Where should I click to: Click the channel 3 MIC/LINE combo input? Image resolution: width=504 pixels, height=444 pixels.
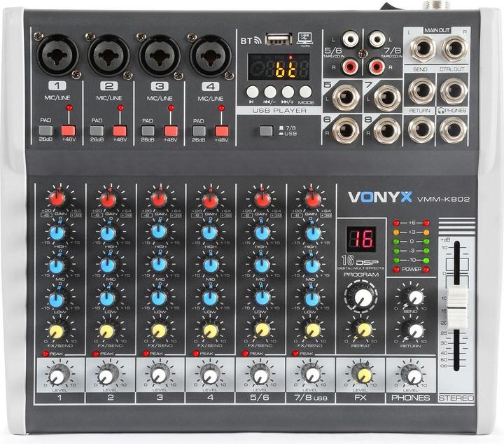160,55
